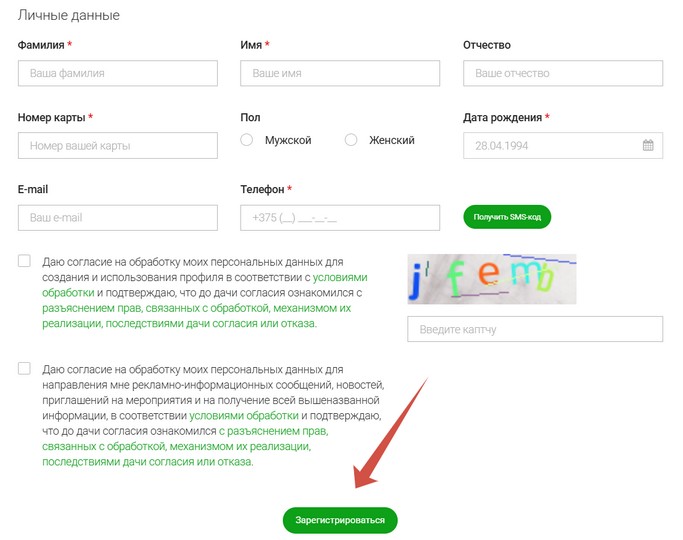Tick the advertising messages consent checkbox

click(x=24, y=368)
